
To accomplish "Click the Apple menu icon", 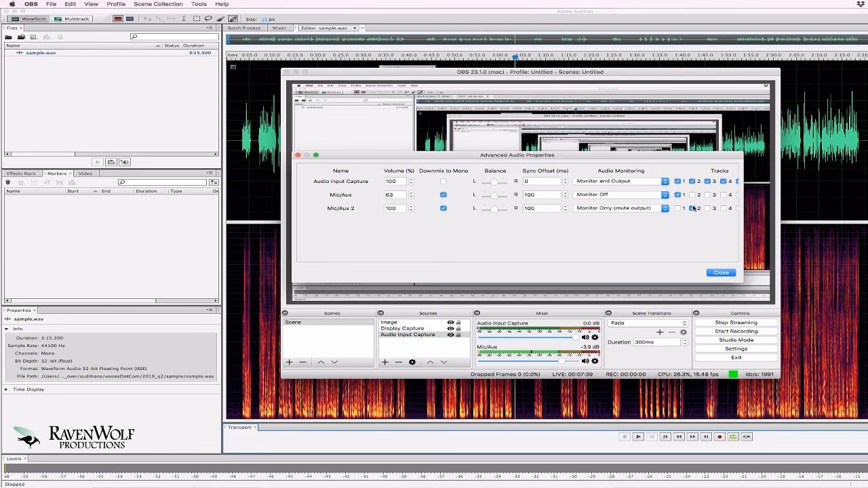I will point(12,4).
